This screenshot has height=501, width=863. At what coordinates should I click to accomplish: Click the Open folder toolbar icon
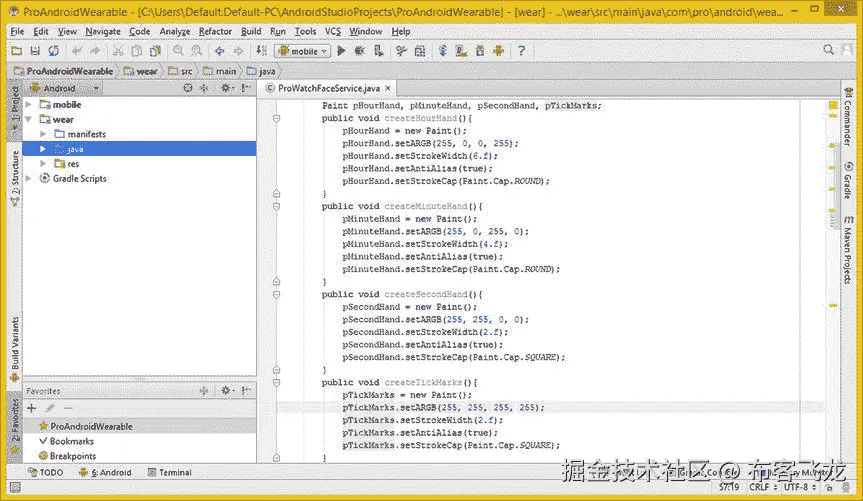tap(17, 51)
